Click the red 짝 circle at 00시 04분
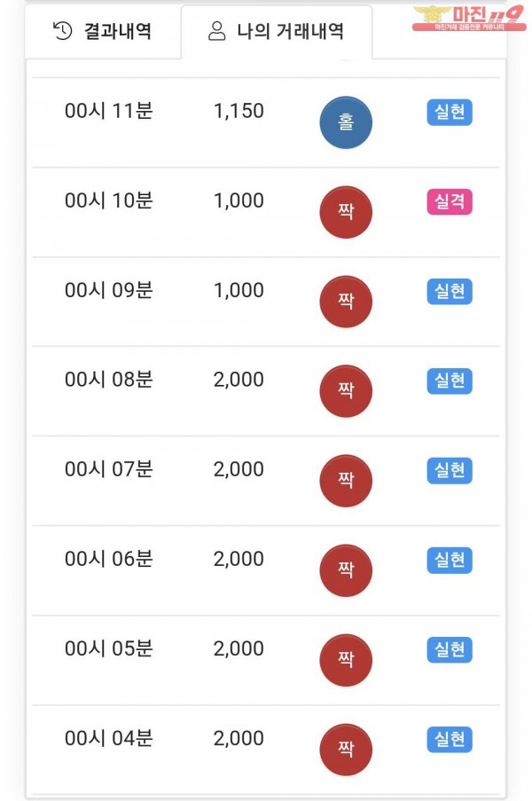This screenshot has width=532, height=801. (x=346, y=750)
